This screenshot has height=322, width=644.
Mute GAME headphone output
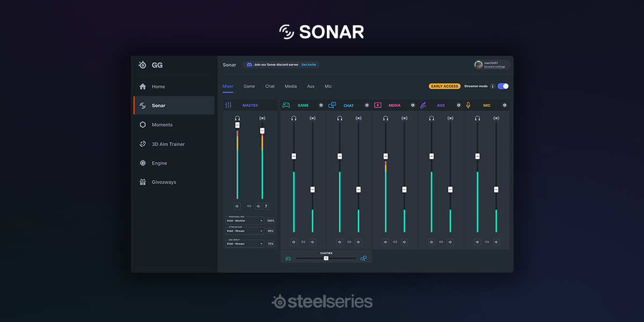click(294, 242)
